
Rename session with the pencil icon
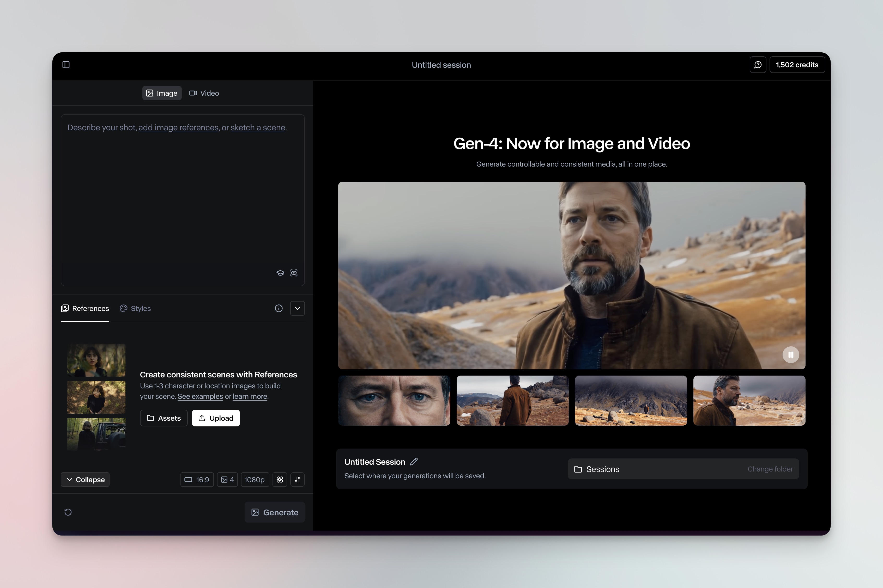pyautogui.click(x=414, y=462)
